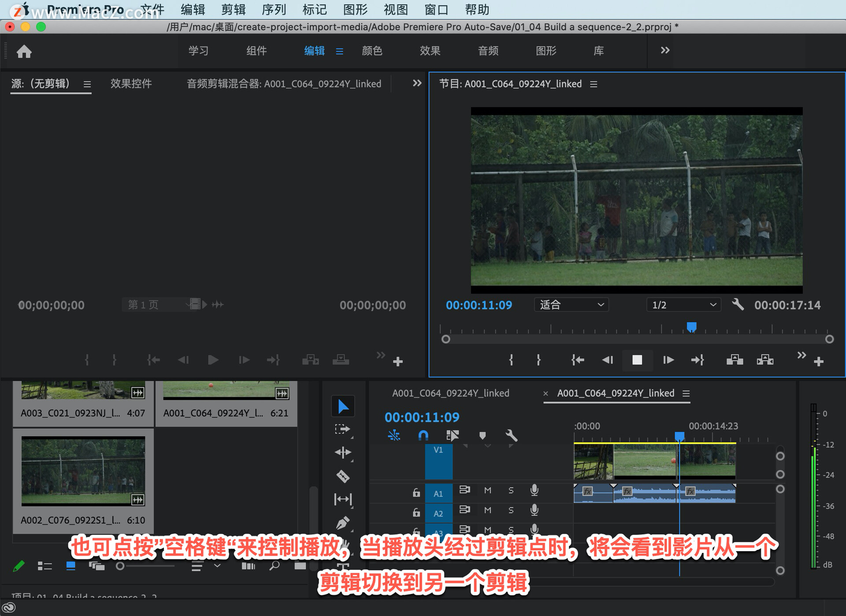
Task: Stop playback in Program Monitor
Action: 637,360
